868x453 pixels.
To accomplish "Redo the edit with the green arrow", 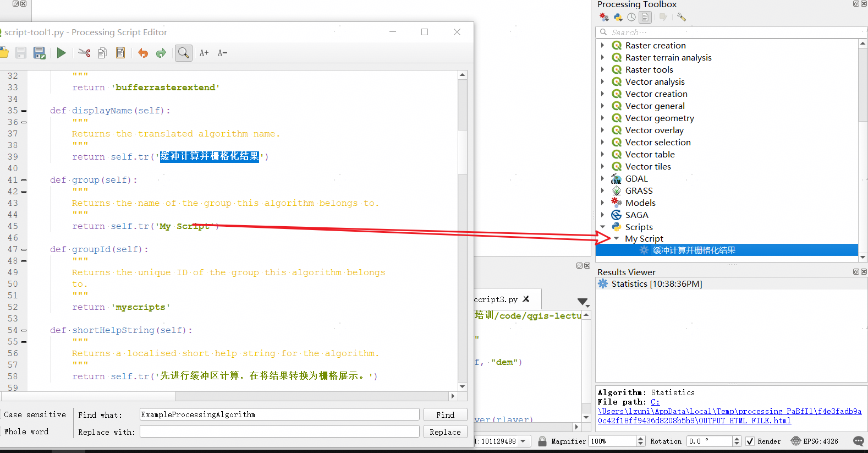I will coord(161,53).
